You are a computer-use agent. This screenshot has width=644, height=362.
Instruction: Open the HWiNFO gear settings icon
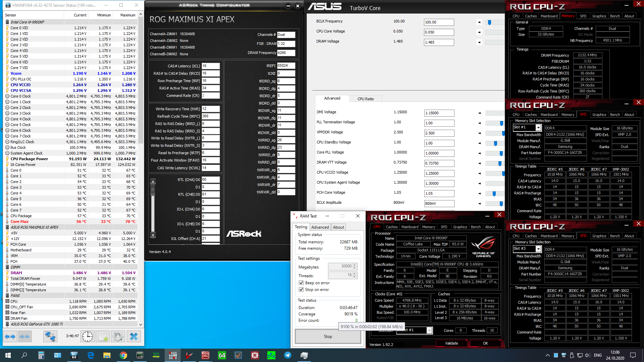(x=118, y=337)
